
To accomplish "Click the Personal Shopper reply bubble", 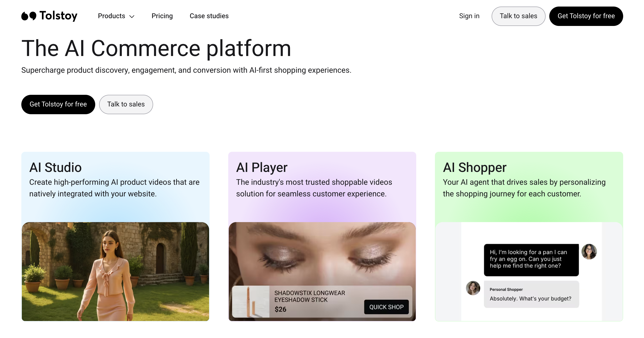I will tap(531, 294).
